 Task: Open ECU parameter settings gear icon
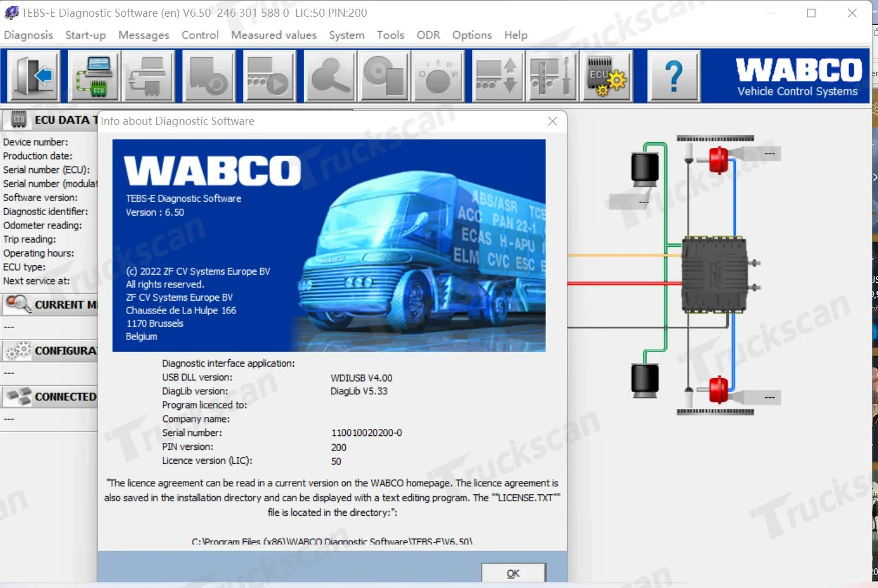coord(606,76)
